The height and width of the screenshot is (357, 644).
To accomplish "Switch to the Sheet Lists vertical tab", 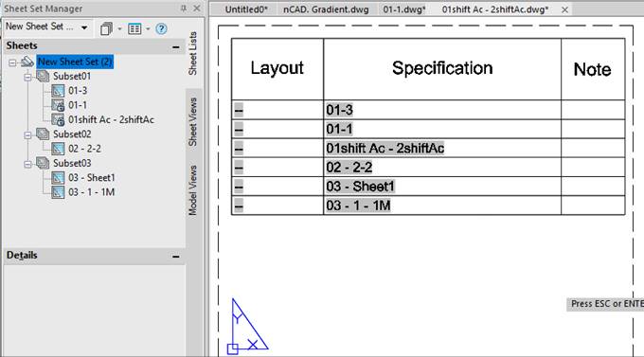I will tap(193, 53).
